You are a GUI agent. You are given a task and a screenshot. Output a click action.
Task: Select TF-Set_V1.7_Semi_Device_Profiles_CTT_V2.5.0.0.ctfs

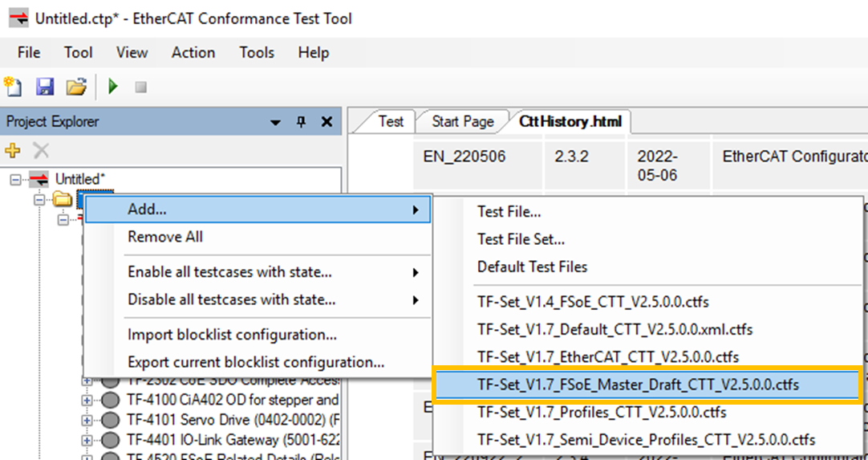(x=647, y=441)
